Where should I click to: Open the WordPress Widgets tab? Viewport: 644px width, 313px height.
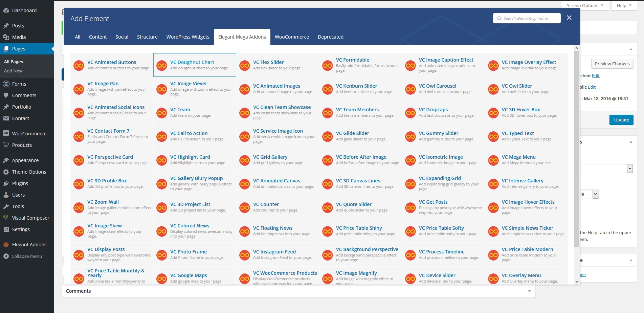(x=188, y=37)
